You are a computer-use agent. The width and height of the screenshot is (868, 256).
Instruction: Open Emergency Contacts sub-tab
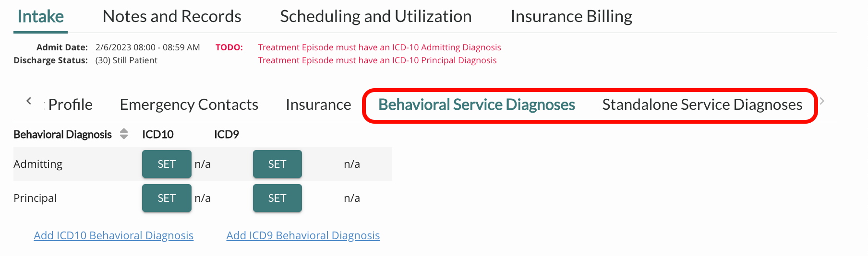[x=189, y=105]
